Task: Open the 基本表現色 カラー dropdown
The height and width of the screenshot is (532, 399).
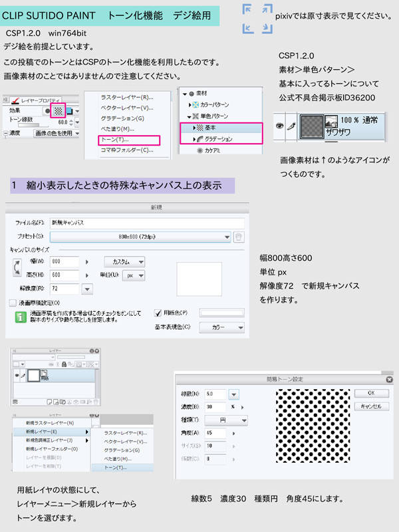Action: (x=222, y=327)
